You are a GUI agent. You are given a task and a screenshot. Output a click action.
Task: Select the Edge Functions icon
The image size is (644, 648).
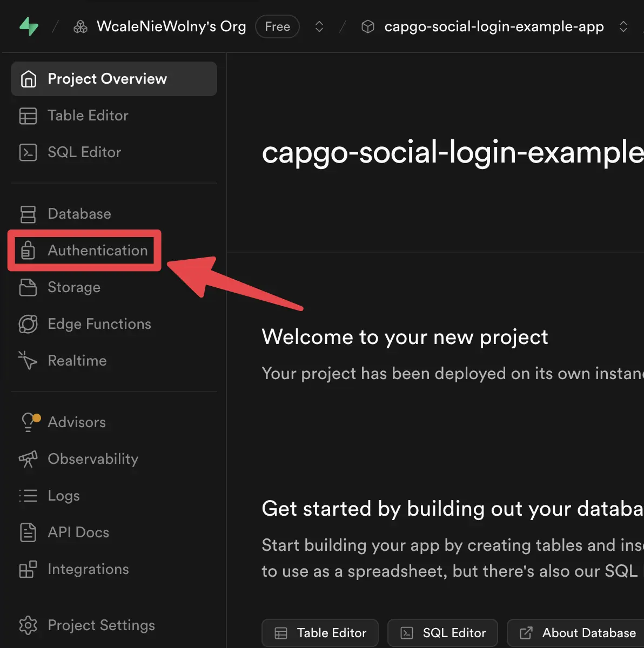[28, 324]
